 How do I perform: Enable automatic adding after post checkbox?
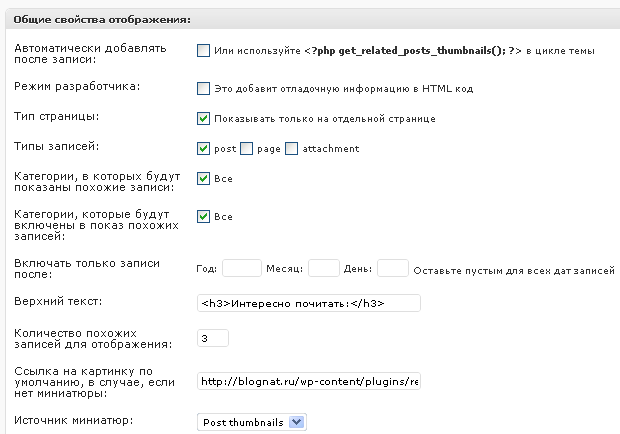[204, 50]
